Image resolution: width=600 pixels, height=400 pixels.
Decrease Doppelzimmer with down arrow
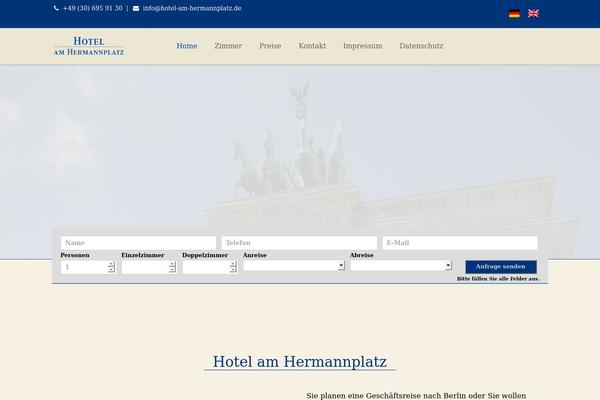[x=233, y=270]
